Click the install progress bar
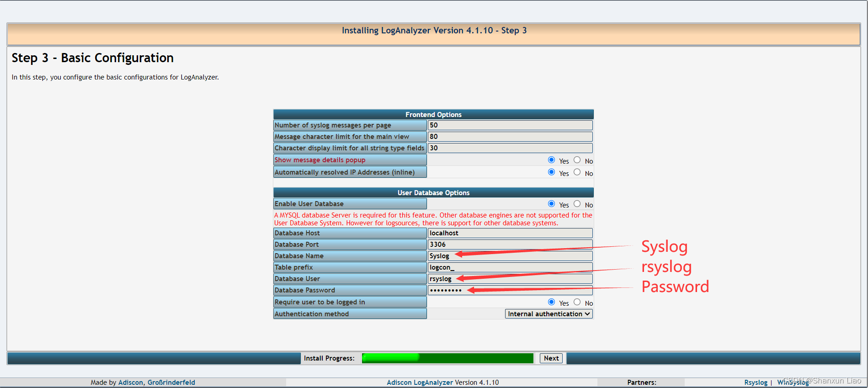 [447, 358]
